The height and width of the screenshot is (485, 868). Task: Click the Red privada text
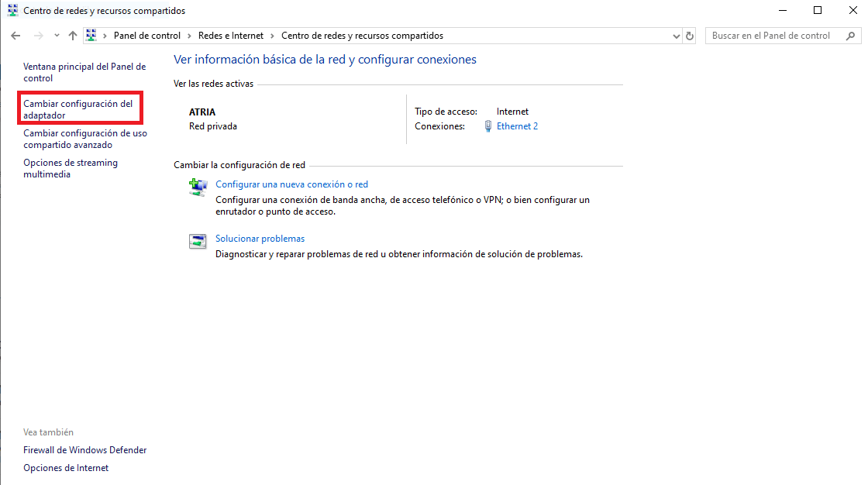coord(213,126)
